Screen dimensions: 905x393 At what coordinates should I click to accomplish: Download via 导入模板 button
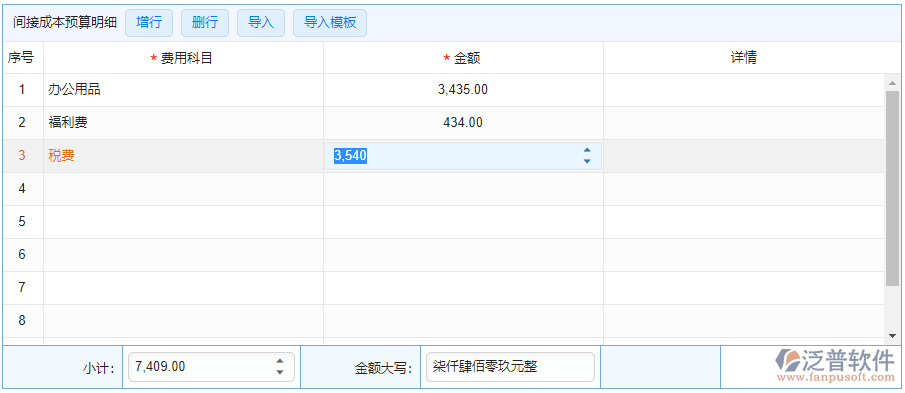(x=330, y=23)
